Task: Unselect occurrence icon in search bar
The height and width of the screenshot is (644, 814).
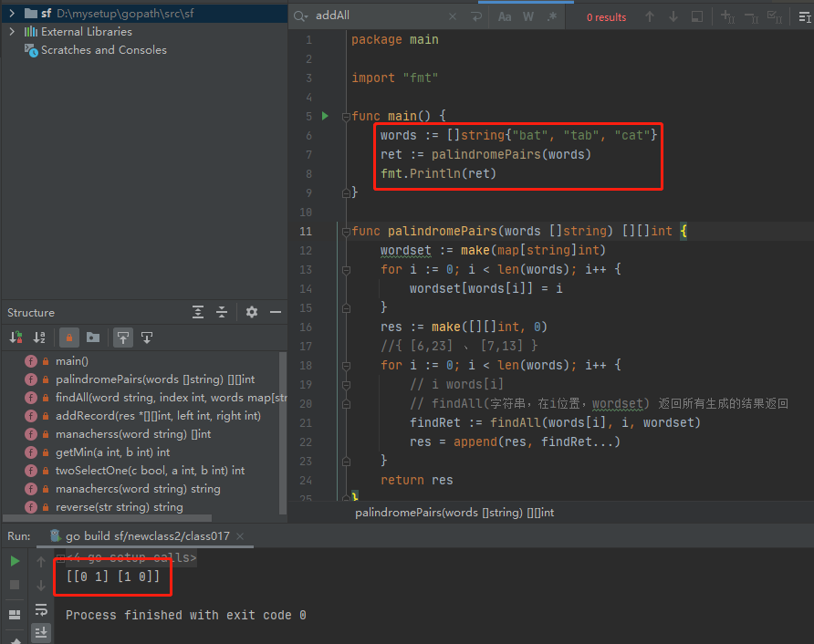Action: point(751,16)
